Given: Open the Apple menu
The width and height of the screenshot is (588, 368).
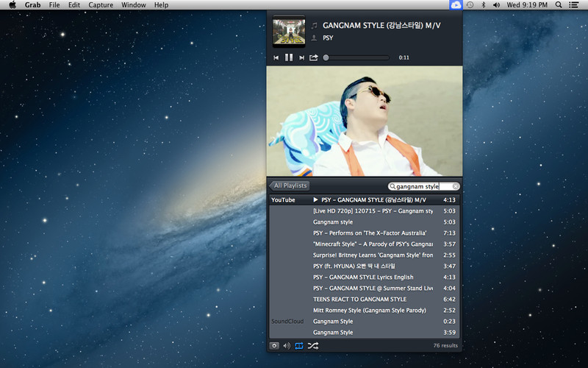Looking at the screenshot, I should pos(12,5).
